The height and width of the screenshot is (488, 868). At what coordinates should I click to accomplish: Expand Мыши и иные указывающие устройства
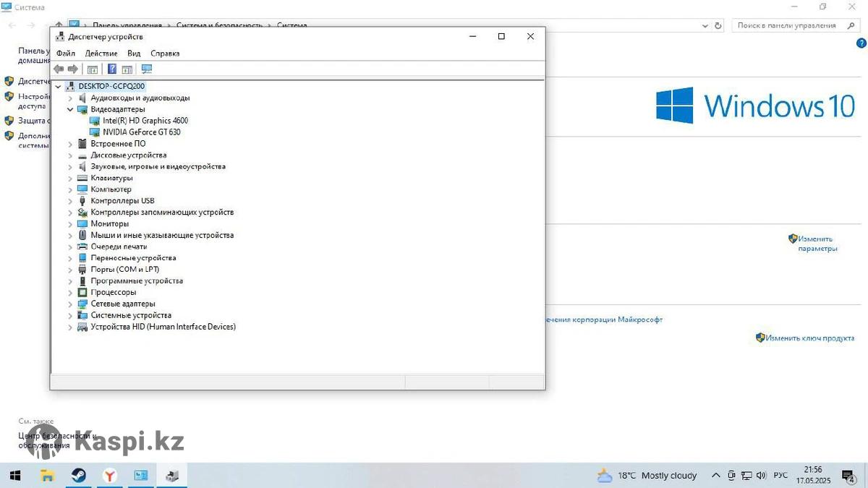pos(71,235)
